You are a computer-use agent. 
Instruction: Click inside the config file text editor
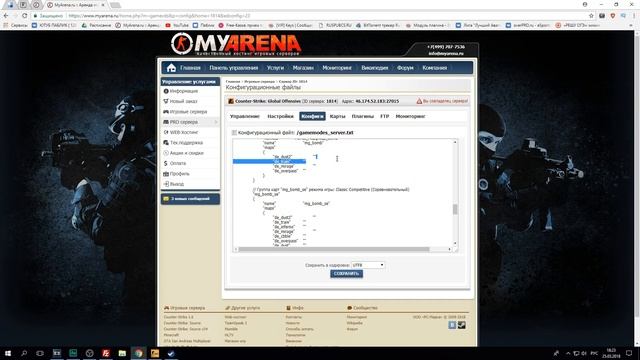coord(343,193)
